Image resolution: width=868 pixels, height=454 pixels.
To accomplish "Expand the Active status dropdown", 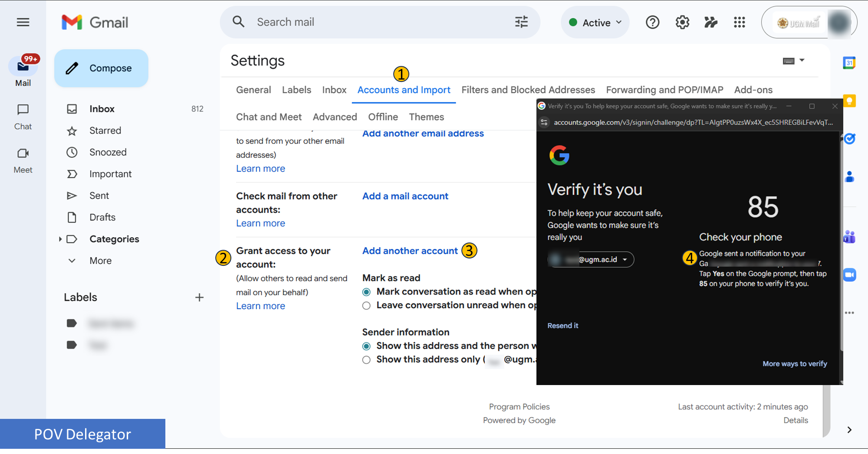I will [x=595, y=23].
